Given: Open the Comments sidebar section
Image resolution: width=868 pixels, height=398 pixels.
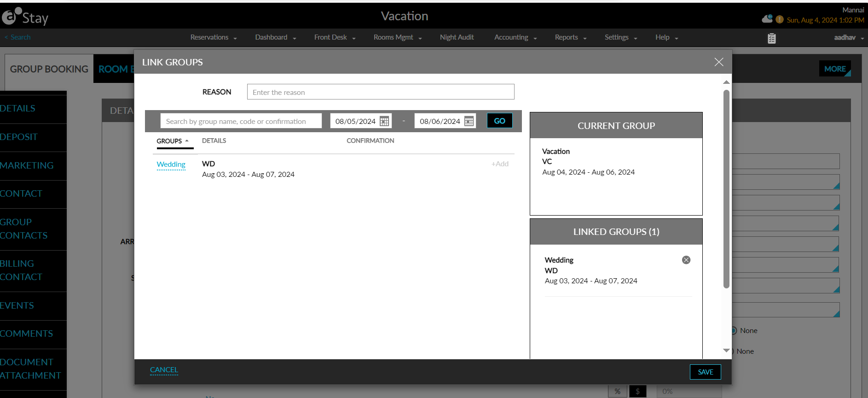Looking at the screenshot, I should 33,334.
